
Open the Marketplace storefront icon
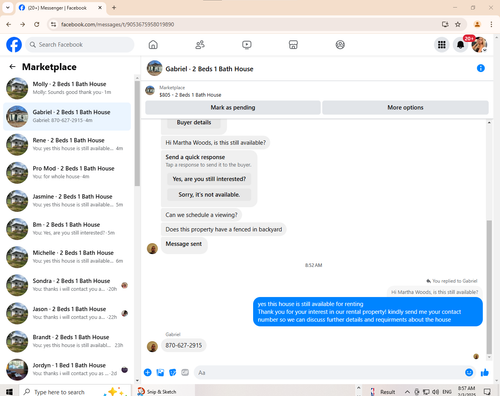(293, 45)
